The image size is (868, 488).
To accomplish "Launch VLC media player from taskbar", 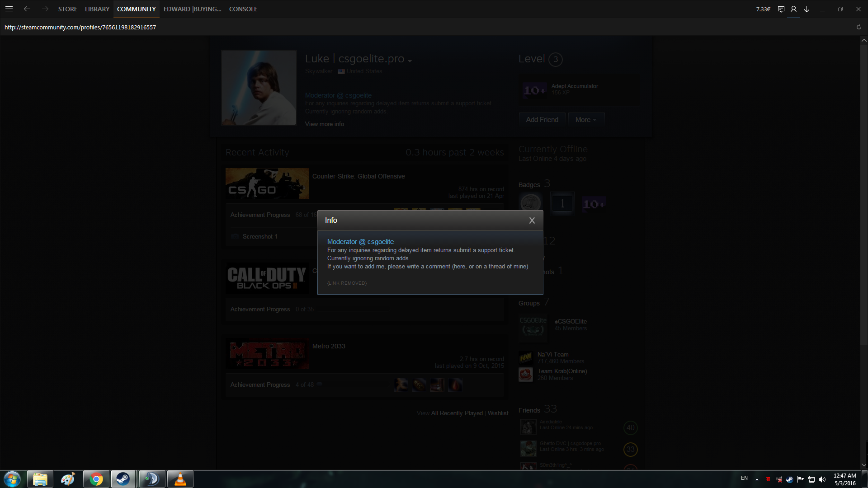I will pyautogui.click(x=180, y=479).
